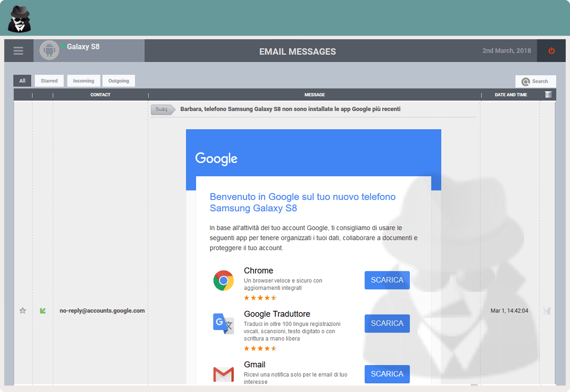
Task: Click SCARICA button for Chrome
Action: (387, 280)
